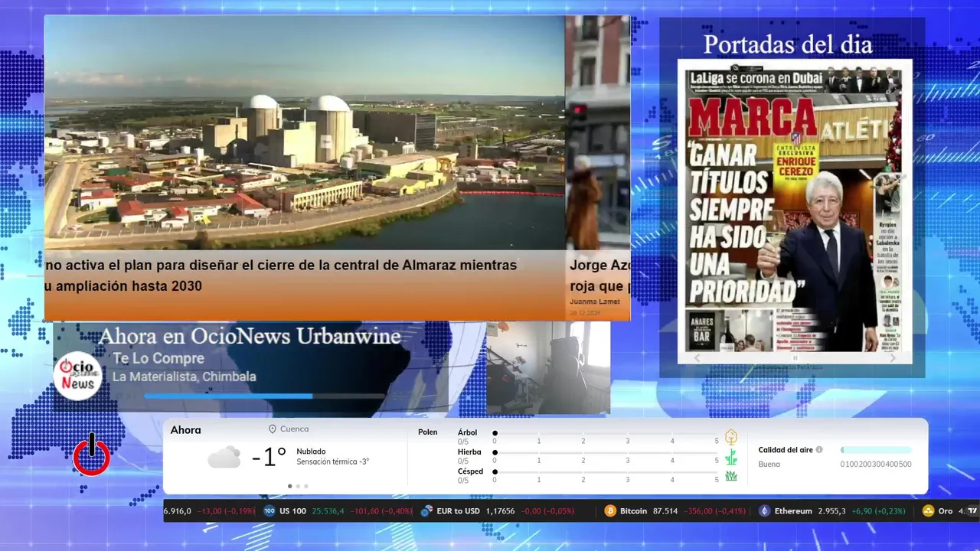Select the second weather carousel dot

coord(298,486)
